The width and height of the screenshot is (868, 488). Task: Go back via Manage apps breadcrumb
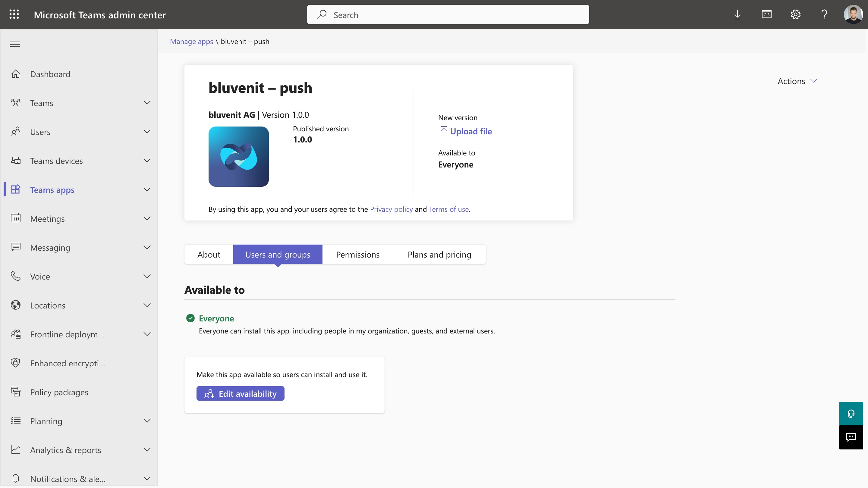pos(191,42)
